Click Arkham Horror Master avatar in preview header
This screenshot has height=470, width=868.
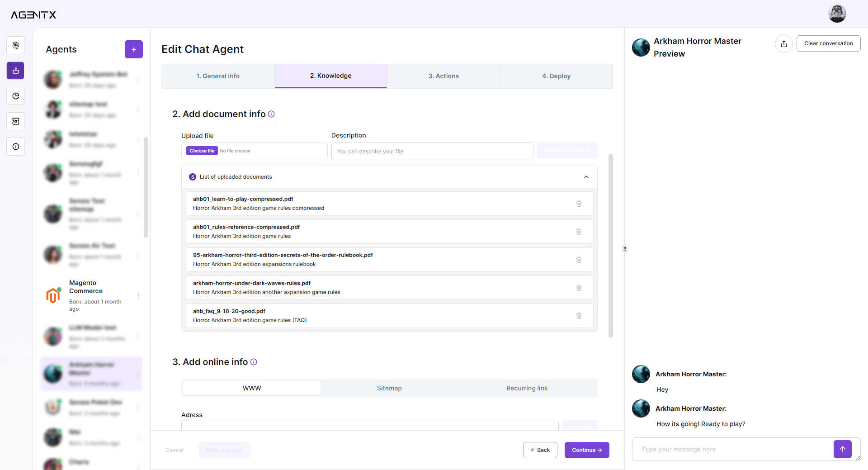641,47
